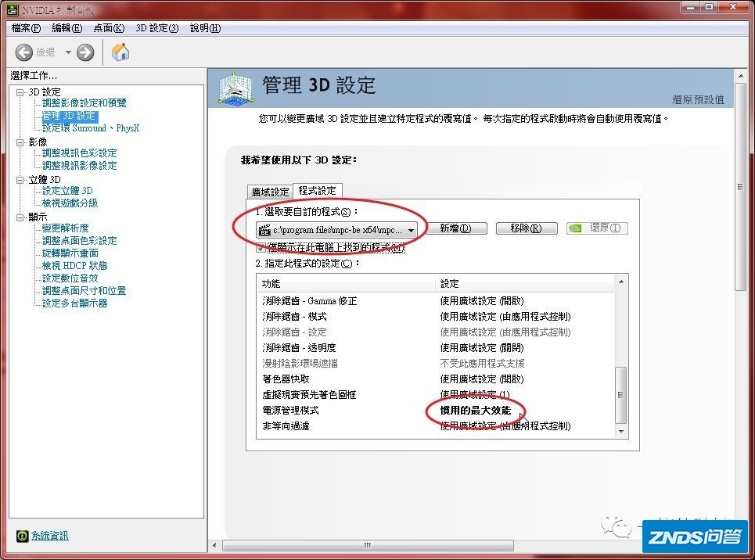The image size is (755, 560).
Task: Collapse the 影像 tree node
Action: point(20,142)
